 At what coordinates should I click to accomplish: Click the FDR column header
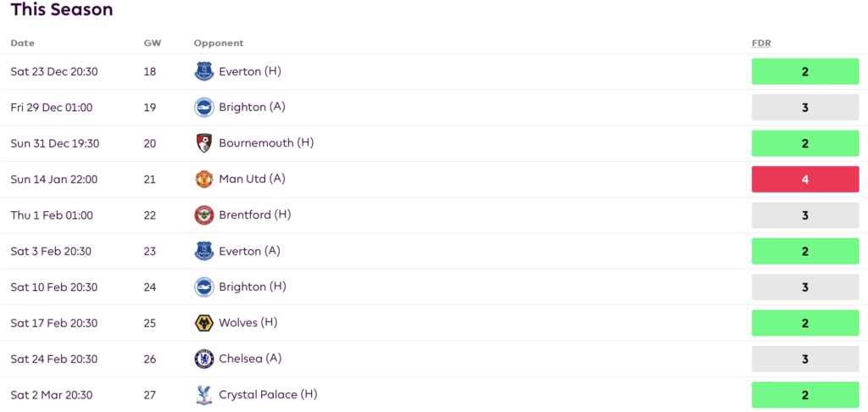pos(761,43)
